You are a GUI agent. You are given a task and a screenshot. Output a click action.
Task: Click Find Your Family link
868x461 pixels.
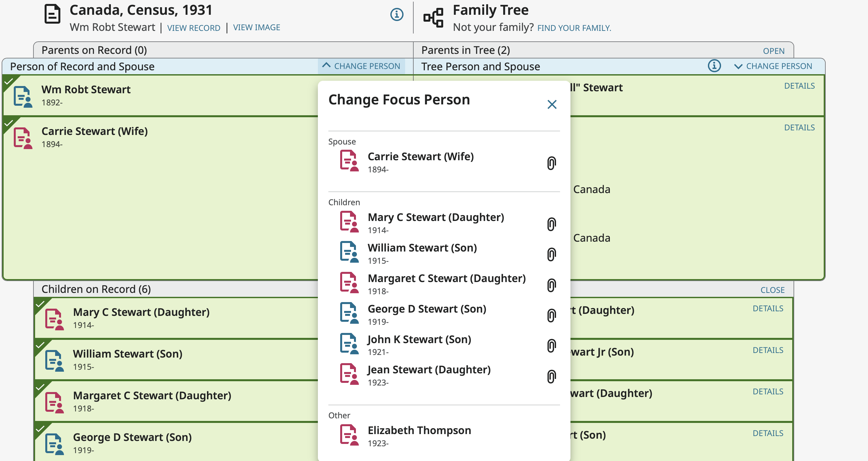(x=574, y=28)
